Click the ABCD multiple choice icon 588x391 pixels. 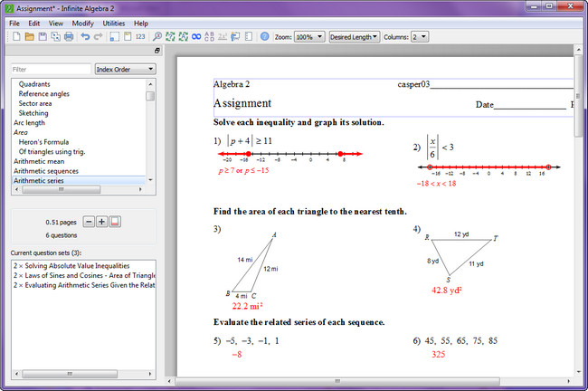pos(209,36)
